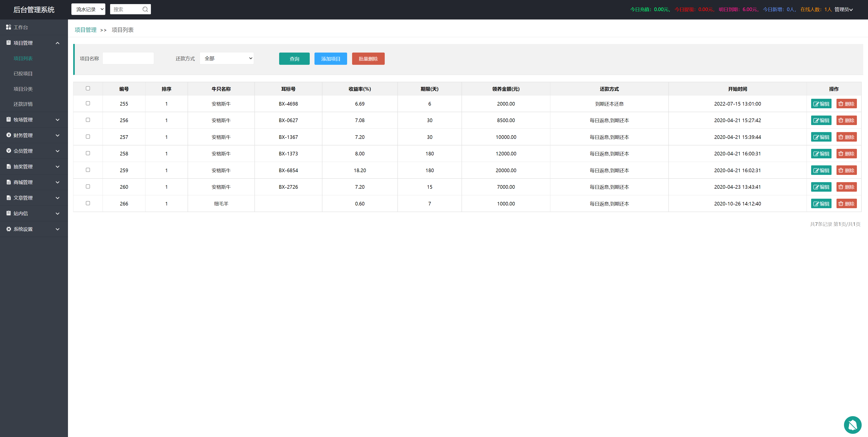This screenshot has height=437, width=868.
Task: Click the 工作台 dashboard icon
Action: [x=8, y=27]
